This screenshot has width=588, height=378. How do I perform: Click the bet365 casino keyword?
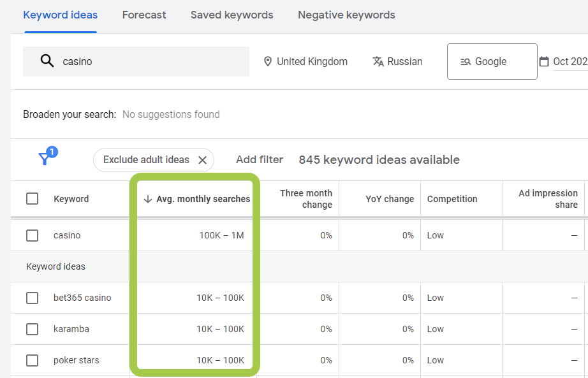point(82,298)
